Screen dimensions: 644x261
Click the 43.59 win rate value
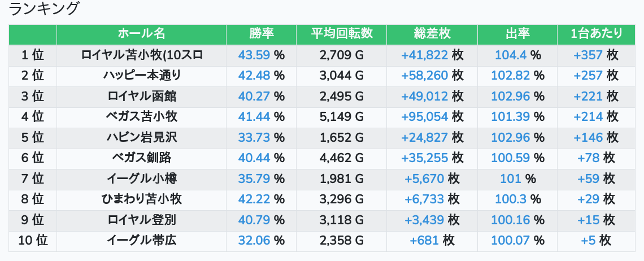254,55
